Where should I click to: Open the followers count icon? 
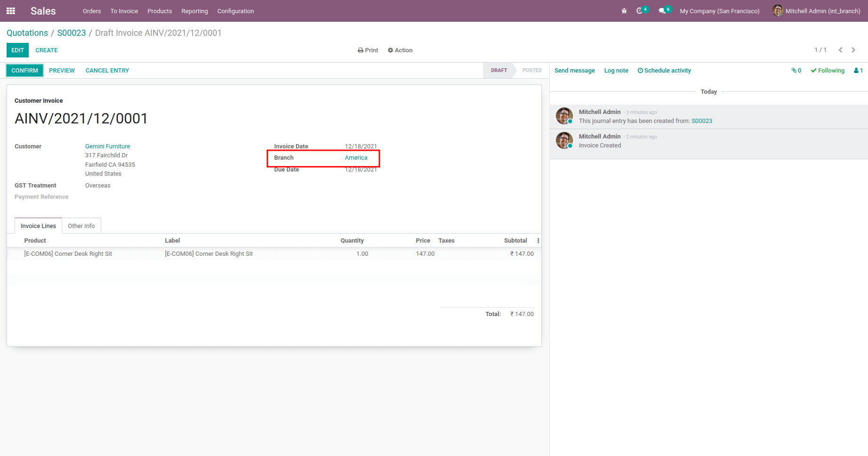(x=858, y=71)
